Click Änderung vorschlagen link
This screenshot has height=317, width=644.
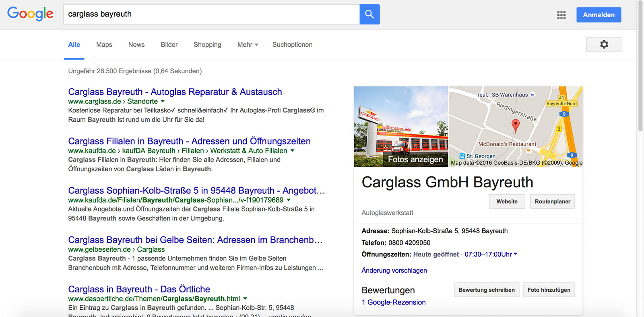[394, 270]
